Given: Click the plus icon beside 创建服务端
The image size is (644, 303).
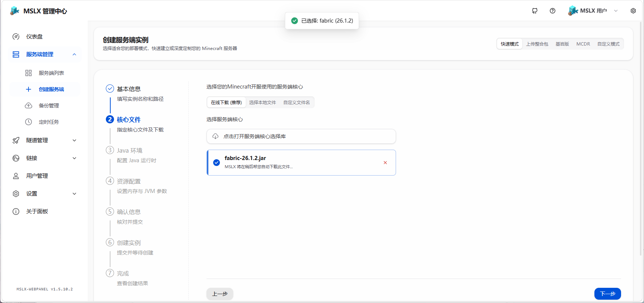Looking at the screenshot, I should click(x=28, y=89).
